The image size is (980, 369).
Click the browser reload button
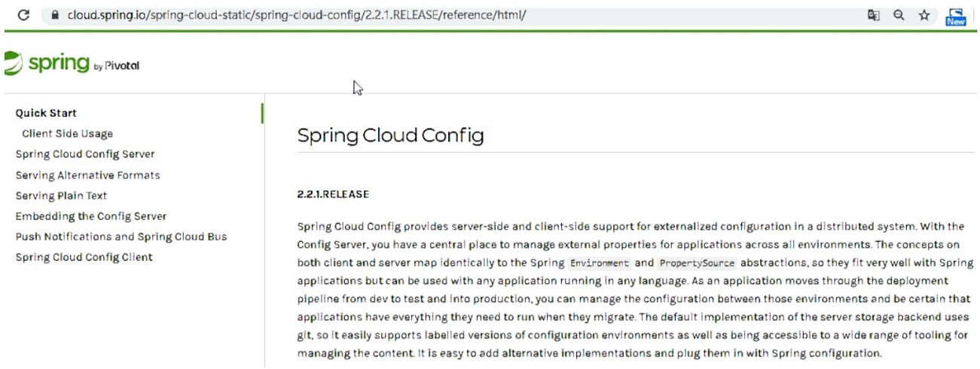click(23, 15)
